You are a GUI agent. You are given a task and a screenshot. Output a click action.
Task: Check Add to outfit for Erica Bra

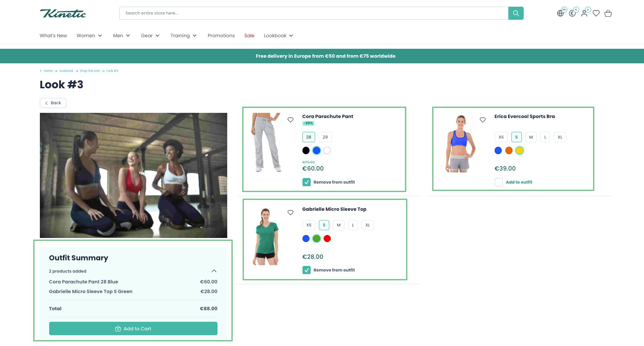click(498, 182)
